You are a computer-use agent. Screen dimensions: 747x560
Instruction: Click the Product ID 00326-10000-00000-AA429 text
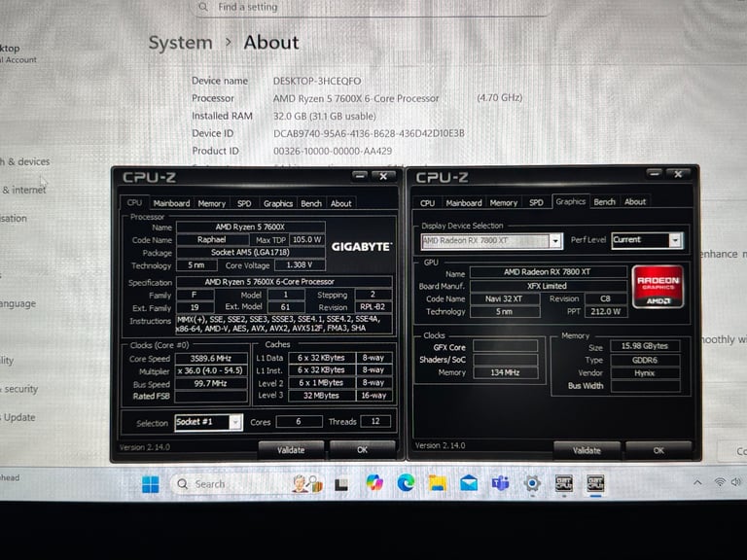click(x=333, y=151)
